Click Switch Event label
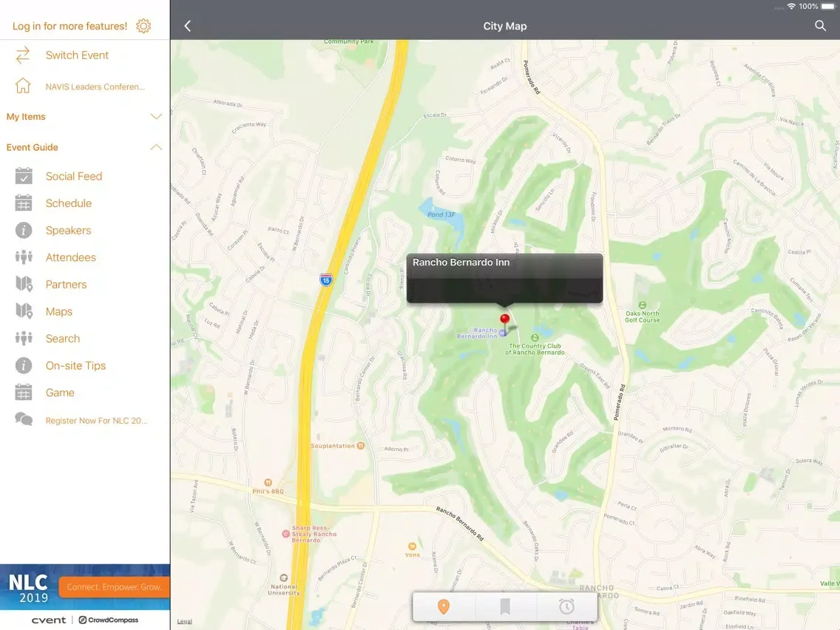 tap(77, 55)
